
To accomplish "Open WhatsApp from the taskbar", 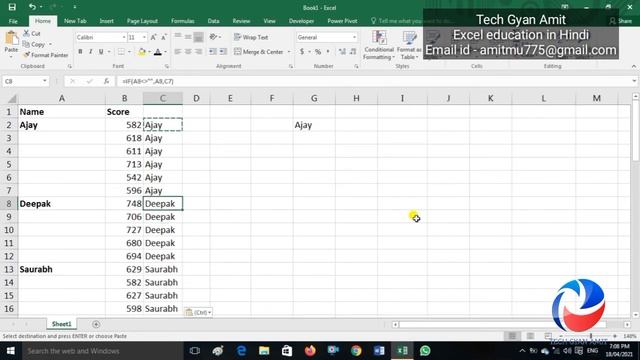I will coord(425,351).
